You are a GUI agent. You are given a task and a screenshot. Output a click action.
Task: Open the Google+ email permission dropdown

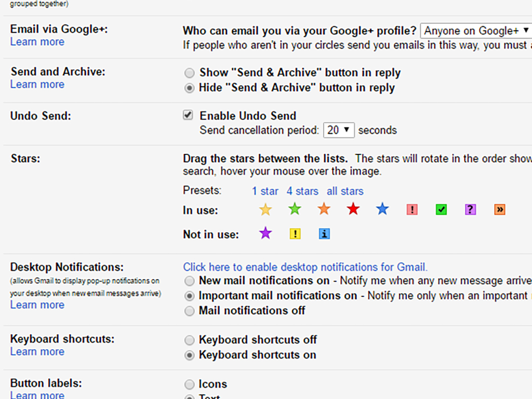pyautogui.click(x=476, y=31)
